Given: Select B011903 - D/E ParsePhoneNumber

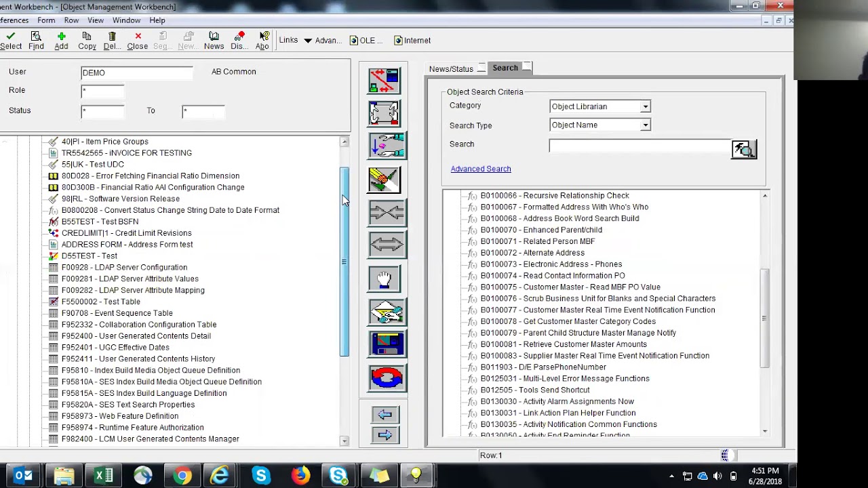Looking at the screenshot, I should [x=543, y=367].
